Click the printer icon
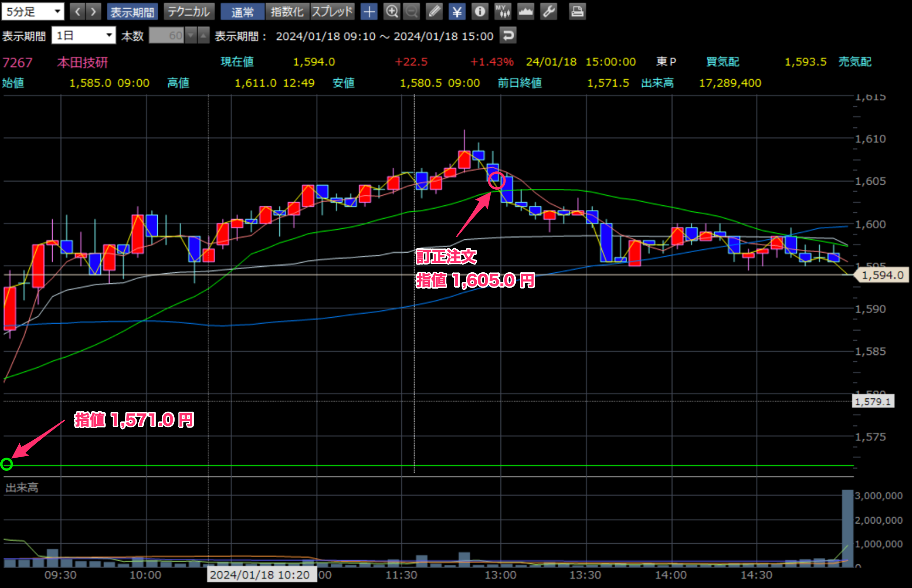 coord(577,12)
